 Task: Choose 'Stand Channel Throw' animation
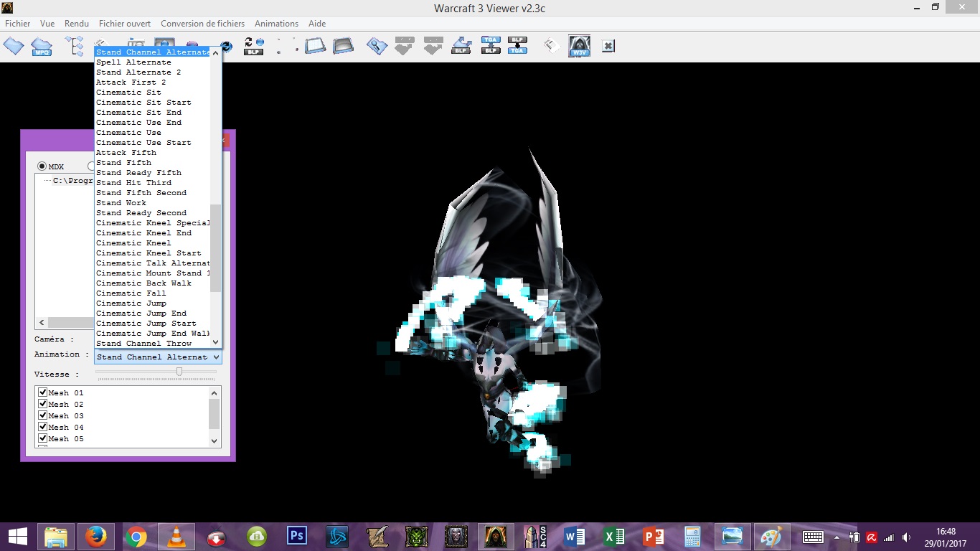click(x=153, y=344)
